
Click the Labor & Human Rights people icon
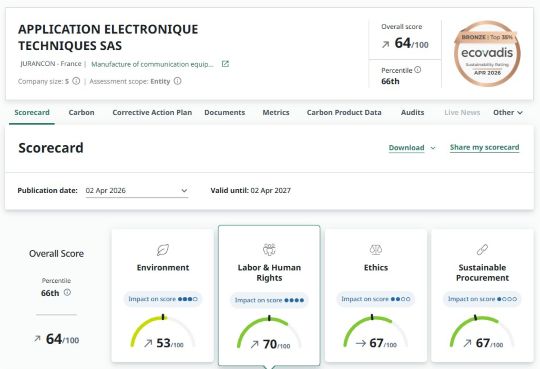(x=269, y=249)
